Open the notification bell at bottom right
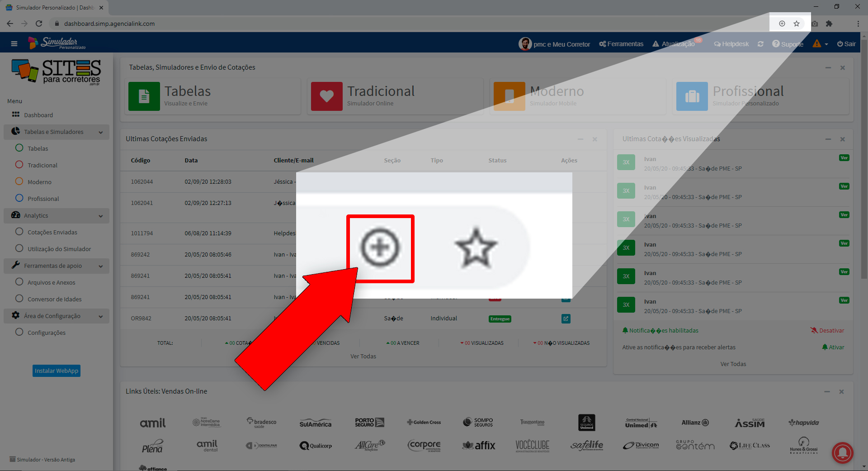The image size is (868, 471). pos(842,453)
